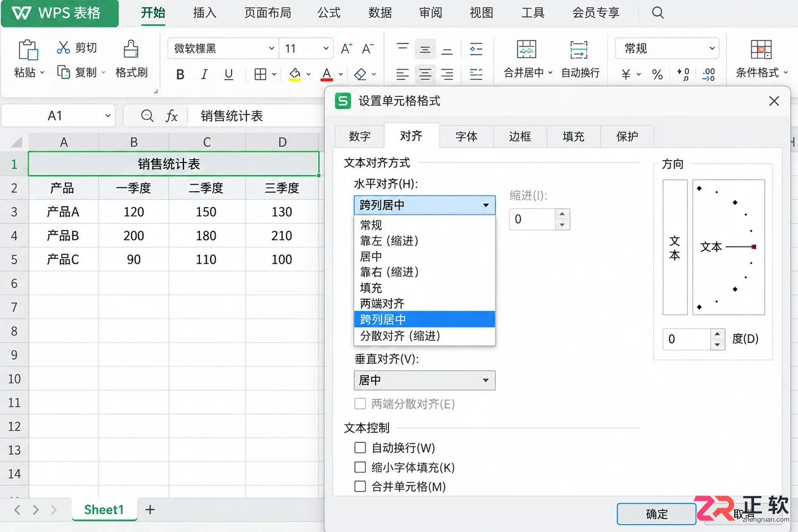Apply percent style format
Screen dimensions: 798x532
pyautogui.click(x=658, y=74)
